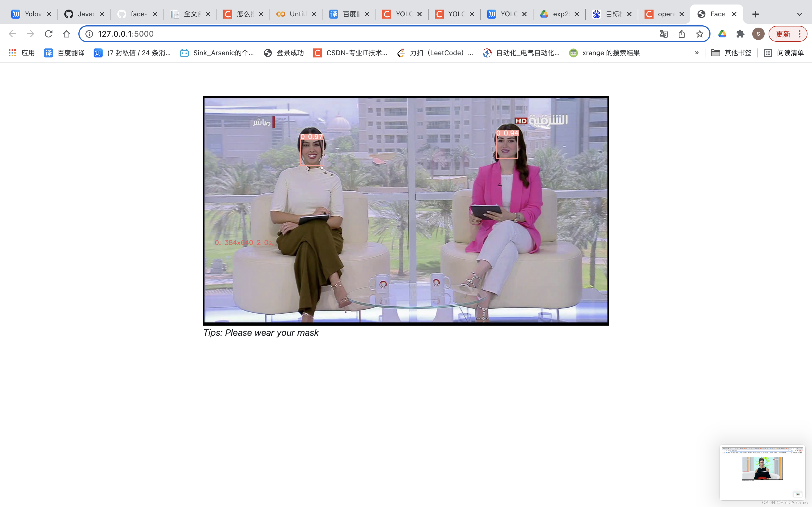This screenshot has width=812, height=507.
Task: Expand the tab search chevron
Action: tap(800, 14)
